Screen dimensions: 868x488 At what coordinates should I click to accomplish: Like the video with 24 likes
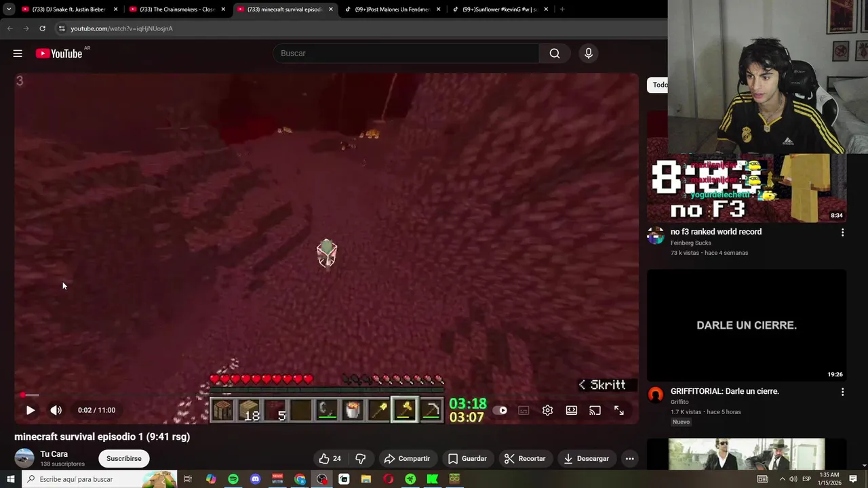click(330, 459)
